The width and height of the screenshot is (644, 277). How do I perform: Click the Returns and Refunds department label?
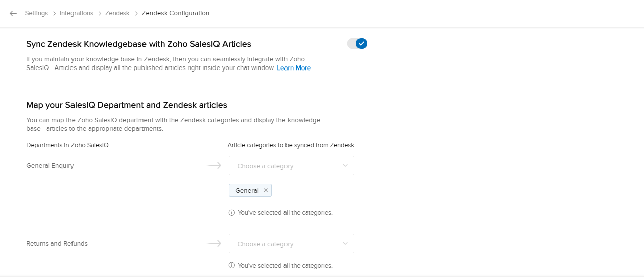pyautogui.click(x=57, y=244)
